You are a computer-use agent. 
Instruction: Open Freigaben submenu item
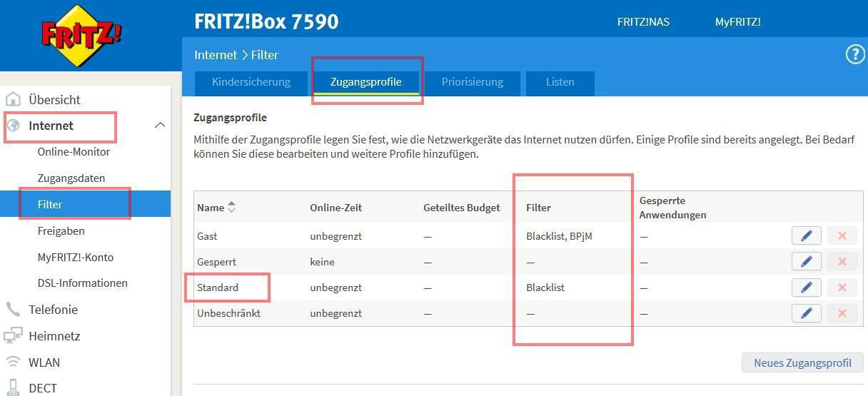(61, 231)
